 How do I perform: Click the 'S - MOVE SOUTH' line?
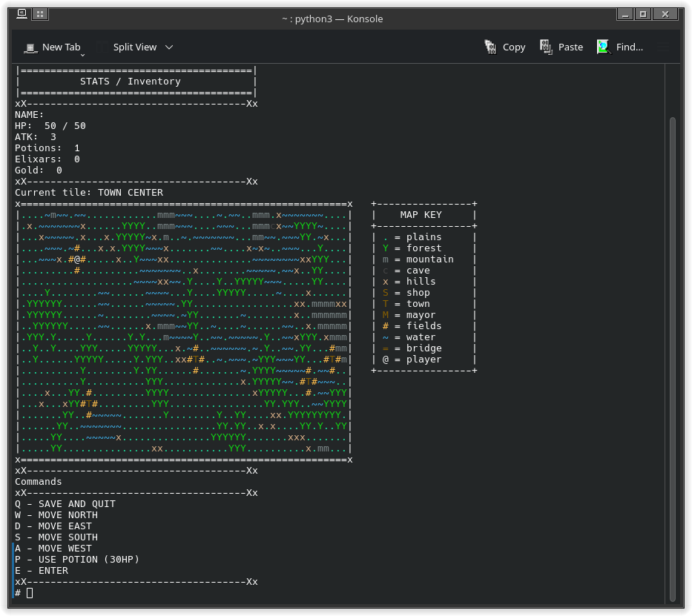(56, 537)
